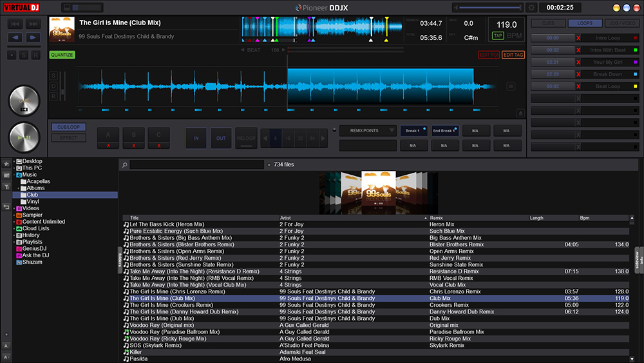Click the eject icon below the waveform
Image resolution: width=644 pixels, height=363 pixels.
point(520,113)
